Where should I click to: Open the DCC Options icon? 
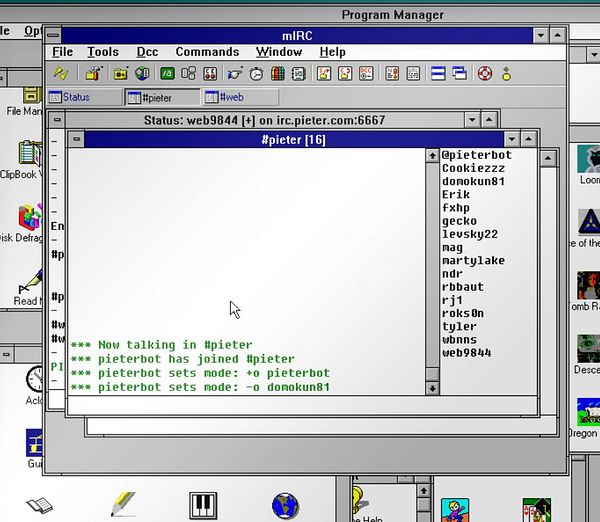[x=366, y=73]
